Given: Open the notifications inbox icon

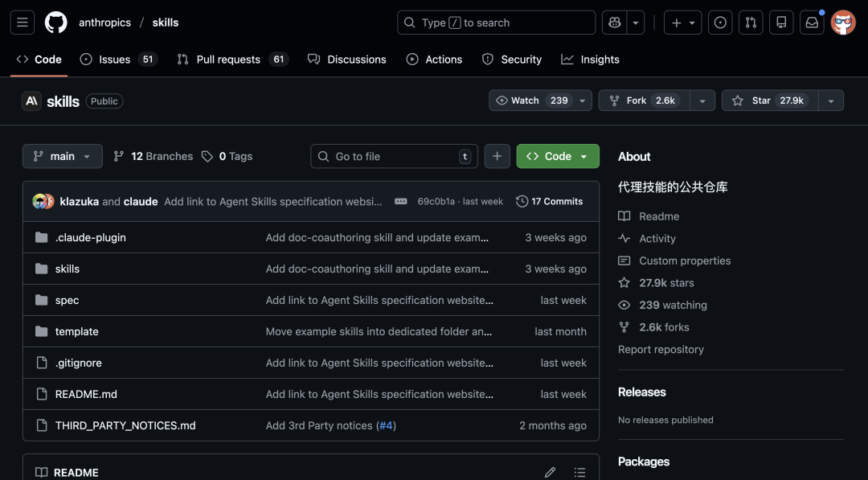Looking at the screenshot, I should click(x=812, y=23).
